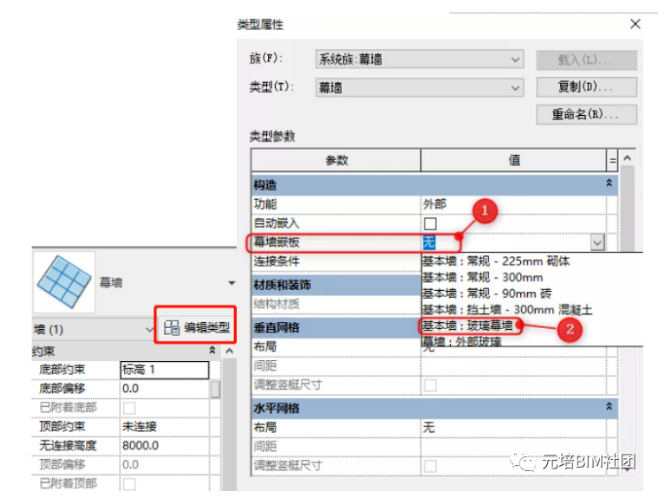This screenshot has width=666, height=504.
Task: Toggle the 已附着底部 checkbox
Action: pyautogui.click(x=130, y=408)
